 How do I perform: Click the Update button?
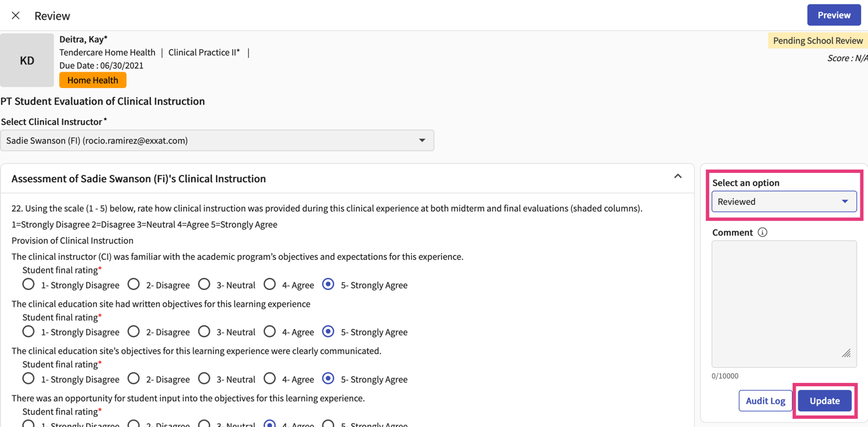[x=825, y=401]
